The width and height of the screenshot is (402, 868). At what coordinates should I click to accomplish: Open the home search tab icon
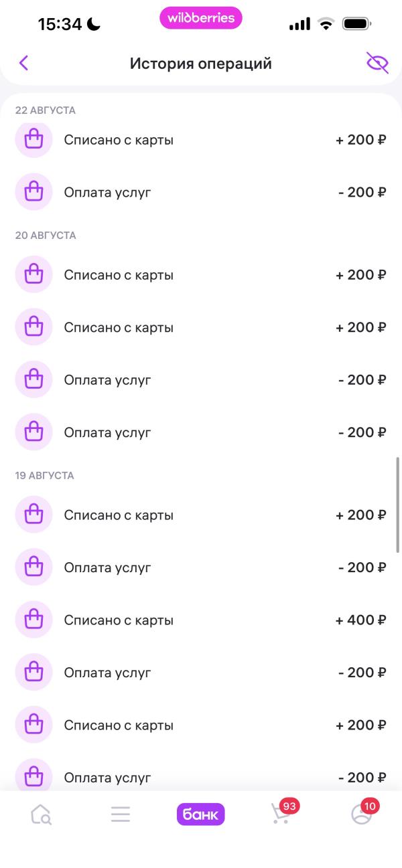tap(41, 814)
